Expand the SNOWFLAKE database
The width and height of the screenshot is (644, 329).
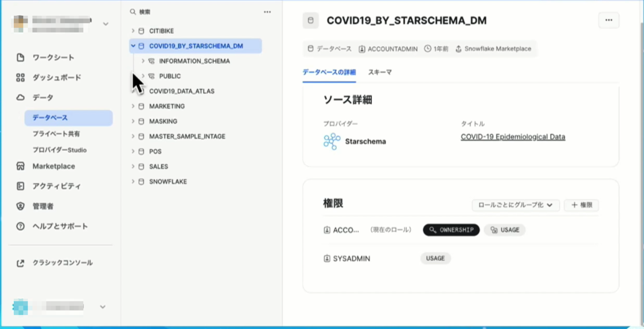133,181
